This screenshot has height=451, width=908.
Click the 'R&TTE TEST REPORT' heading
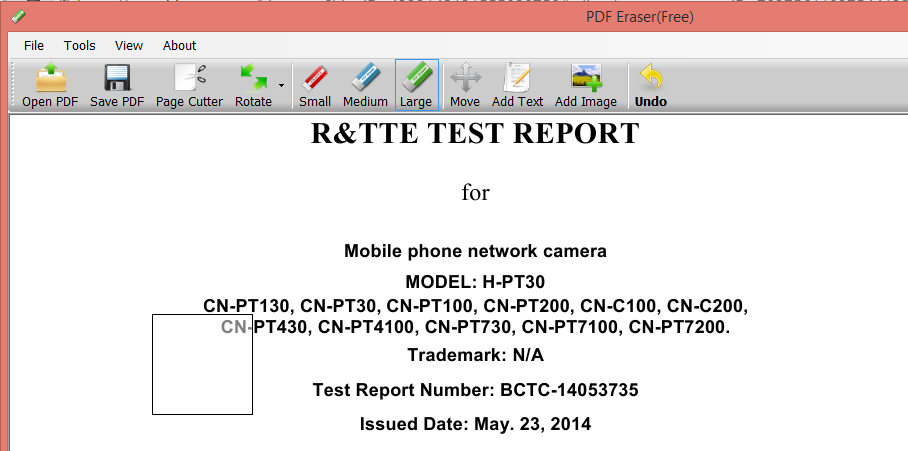[x=475, y=134]
